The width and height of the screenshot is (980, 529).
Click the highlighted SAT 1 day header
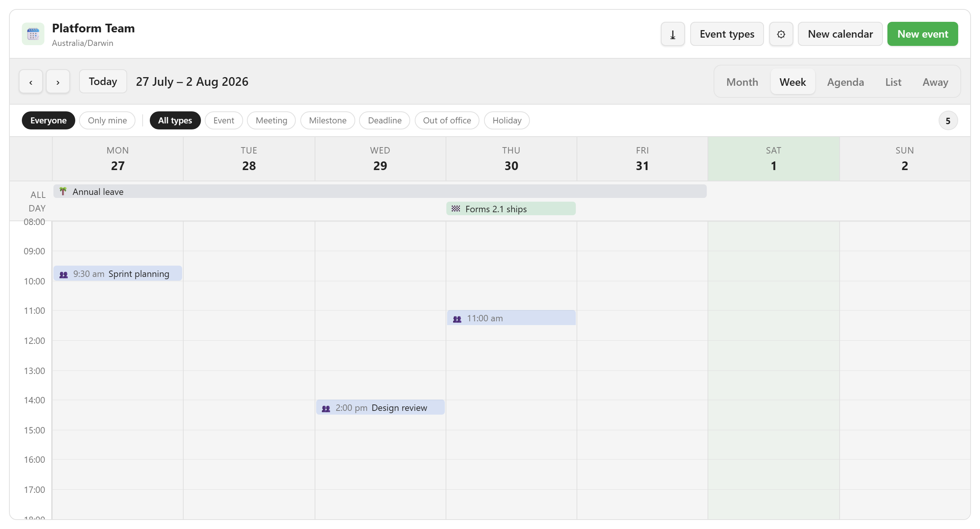pyautogui.click(x=773, y=158)
